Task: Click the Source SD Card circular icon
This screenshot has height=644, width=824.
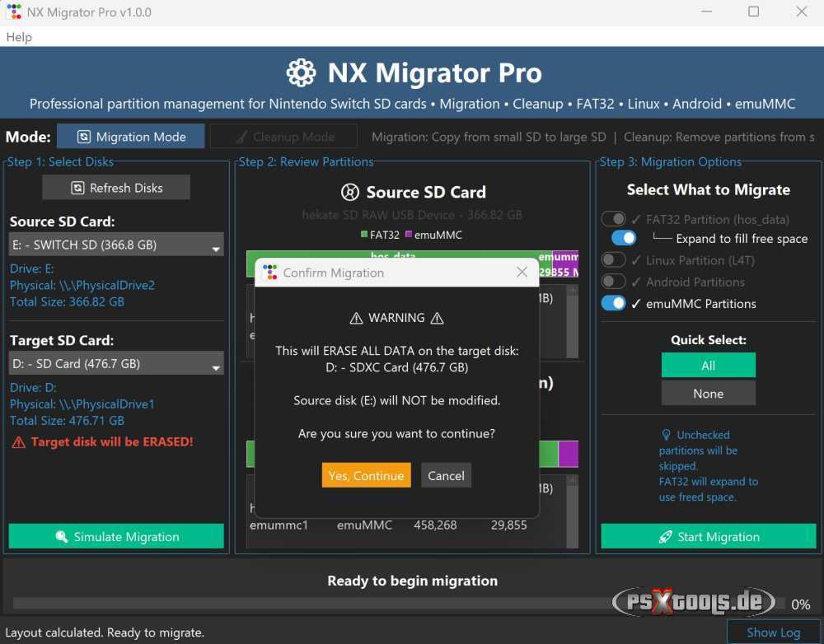Action: coord(349,192)
